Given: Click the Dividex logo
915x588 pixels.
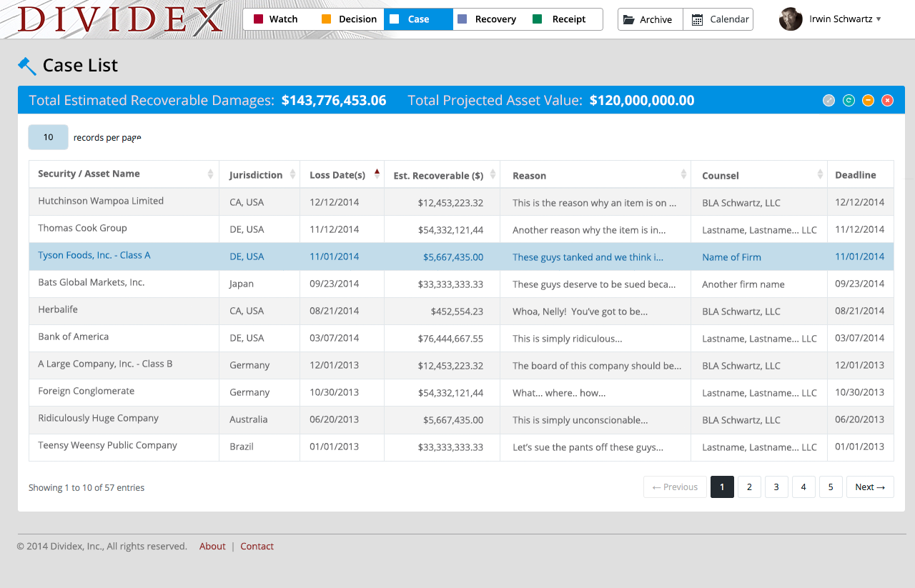Looking at the screenshot, I should point(120,19).
